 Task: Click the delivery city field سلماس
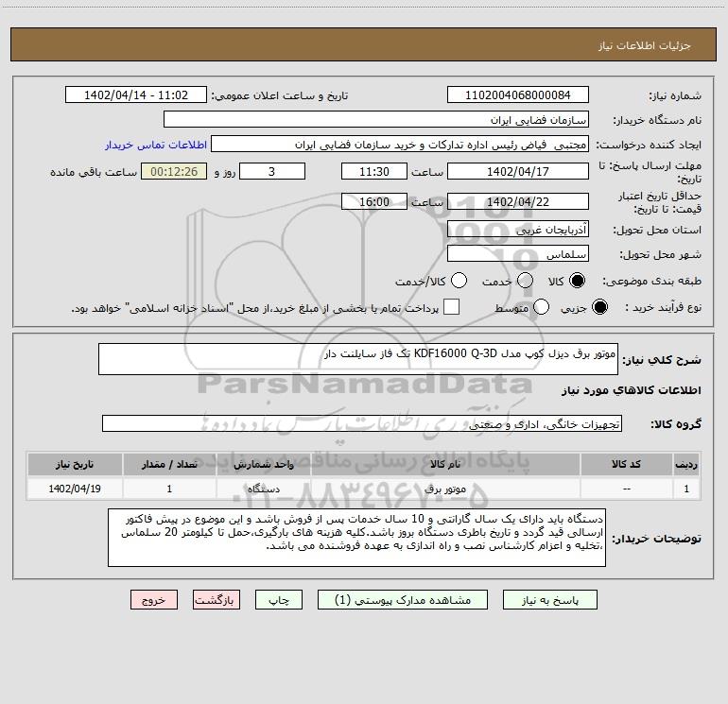tap(518, 254)
